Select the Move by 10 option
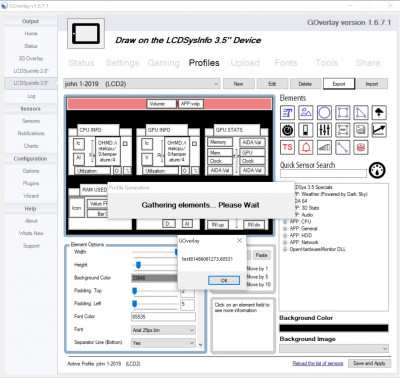This screenshot has width=400, height=378. pyautogui.click(x=259, y=284)
